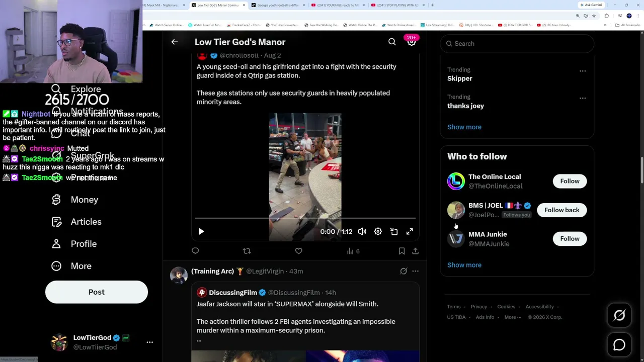
Task: Show more Who to follow suggestions
Action: tap(464, 265)
